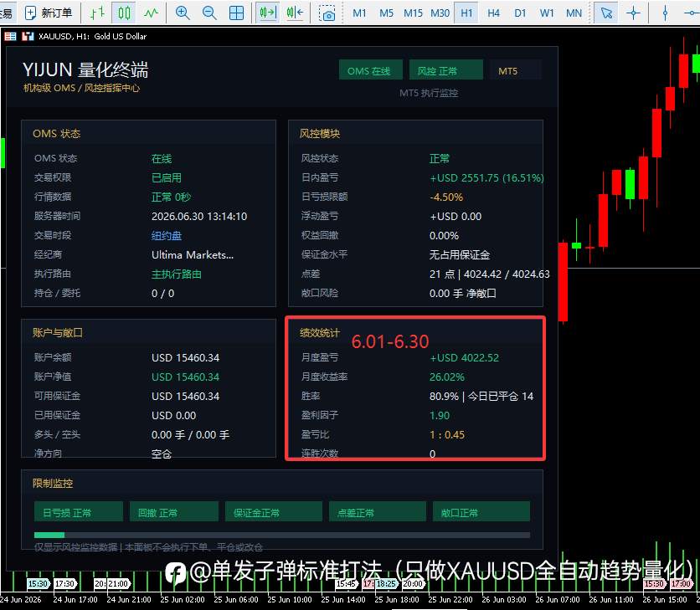Select the M5 timeframe
The image size is (700, 610).
[x=387, y=13]
